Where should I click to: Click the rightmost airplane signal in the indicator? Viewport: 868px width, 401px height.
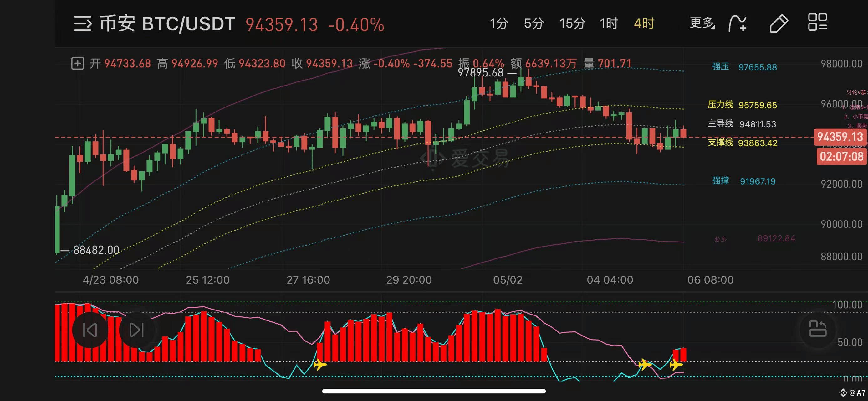(676, 365)
